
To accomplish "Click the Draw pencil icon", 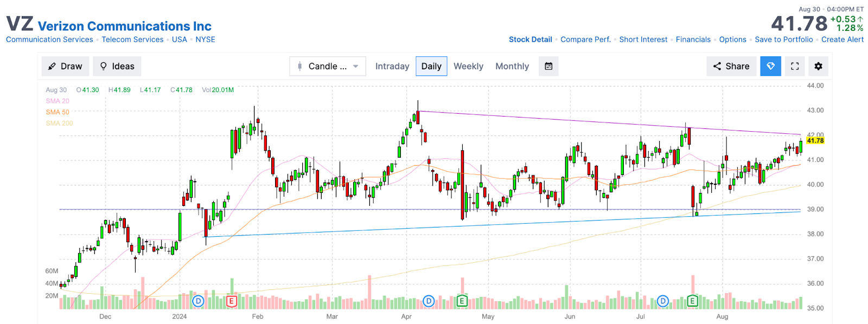I will [52, 66].
